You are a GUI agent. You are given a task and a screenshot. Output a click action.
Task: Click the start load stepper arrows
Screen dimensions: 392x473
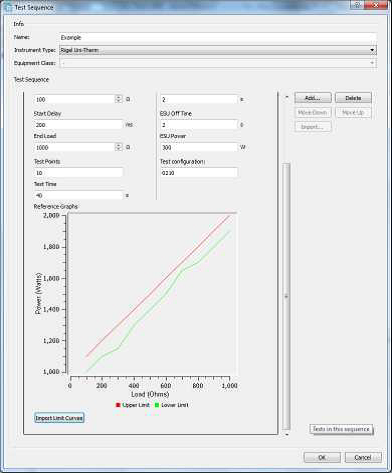point(118,99)
